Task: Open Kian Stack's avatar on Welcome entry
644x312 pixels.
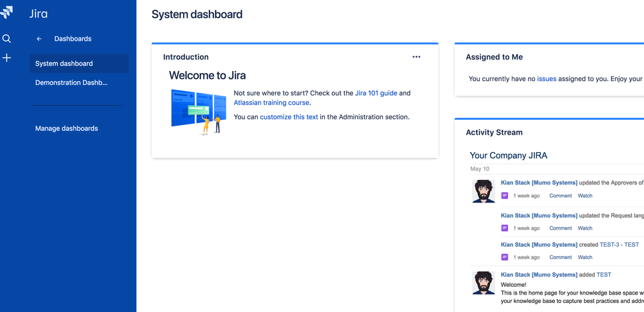Action: (483, 282)
